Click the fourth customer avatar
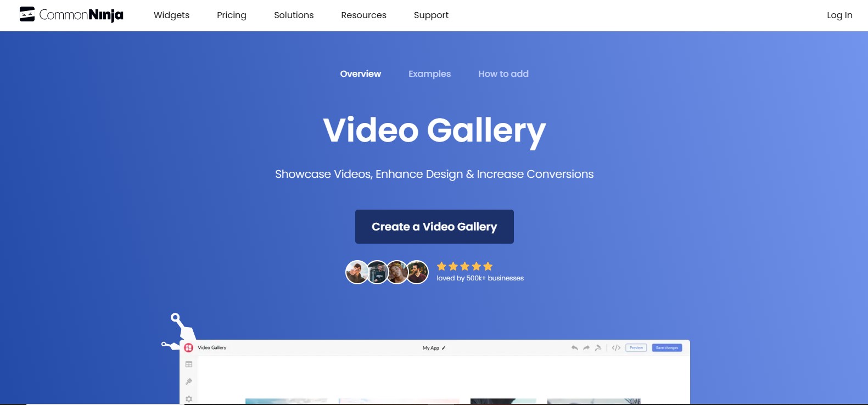The height and width of the screenshot is (405, 868). (417, 272)
